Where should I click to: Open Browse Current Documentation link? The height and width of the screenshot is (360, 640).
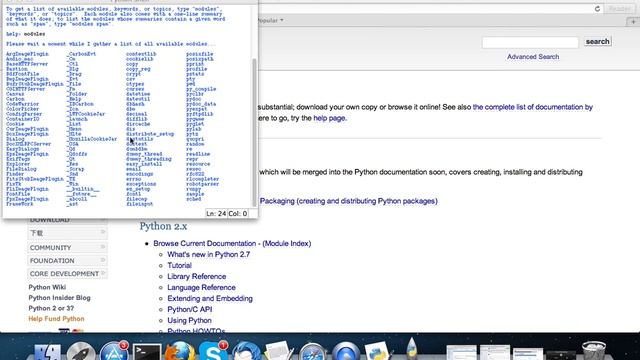204,243
